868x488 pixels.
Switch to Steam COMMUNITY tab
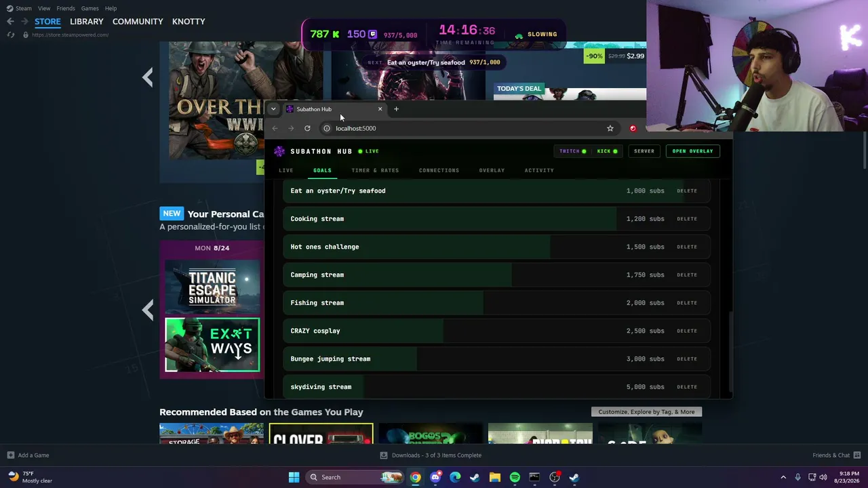[138, 22]
